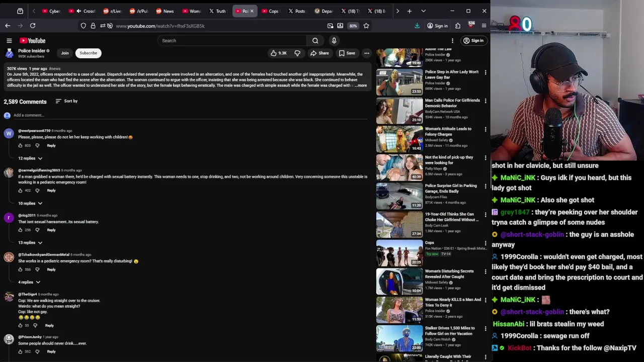
Task: Switch to the r/Live Reddit tab
Action: [x=113, y=11]
